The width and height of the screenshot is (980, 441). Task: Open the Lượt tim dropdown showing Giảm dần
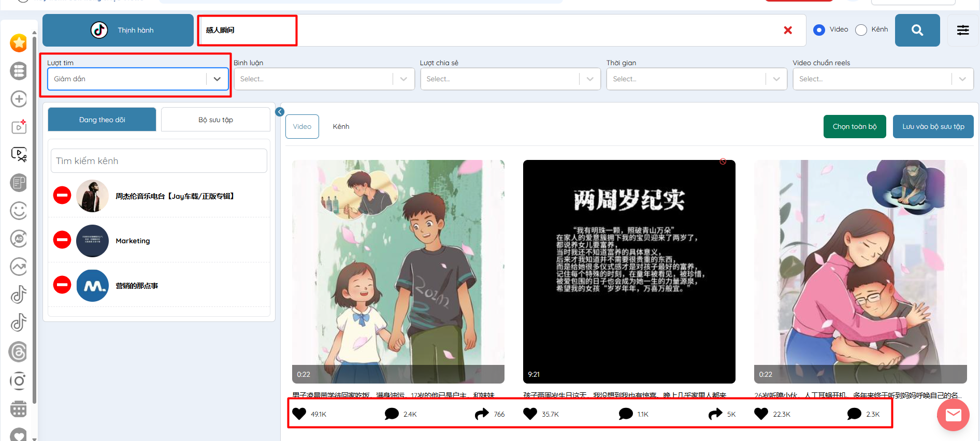tap(138, 79)
